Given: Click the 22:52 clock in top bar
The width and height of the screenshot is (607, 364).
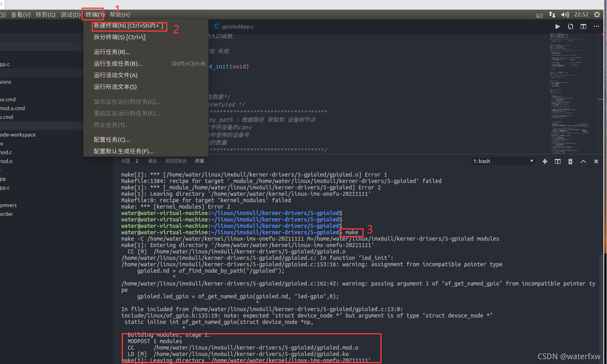Looking at the screenshot, I should pyautogui.click(x=581, y=14).
